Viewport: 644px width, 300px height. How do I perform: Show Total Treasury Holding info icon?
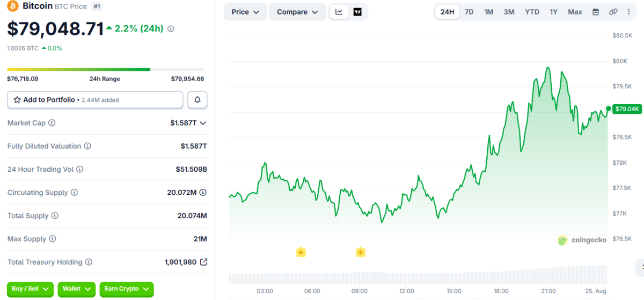pos(89,262)
